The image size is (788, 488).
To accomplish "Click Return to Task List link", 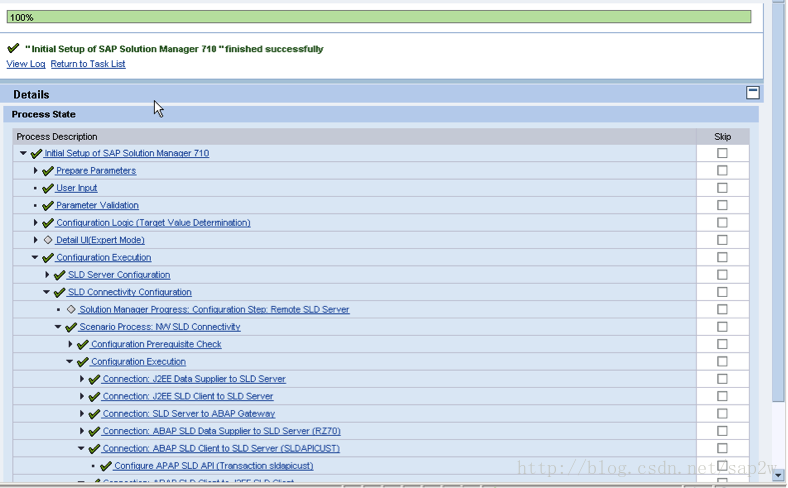I will tap(88, 64).
